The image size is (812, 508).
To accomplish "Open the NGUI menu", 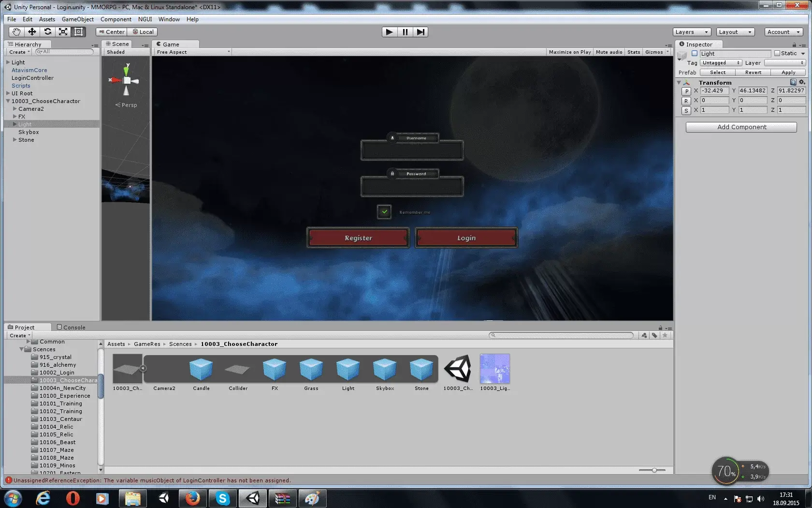I will 145,19.
